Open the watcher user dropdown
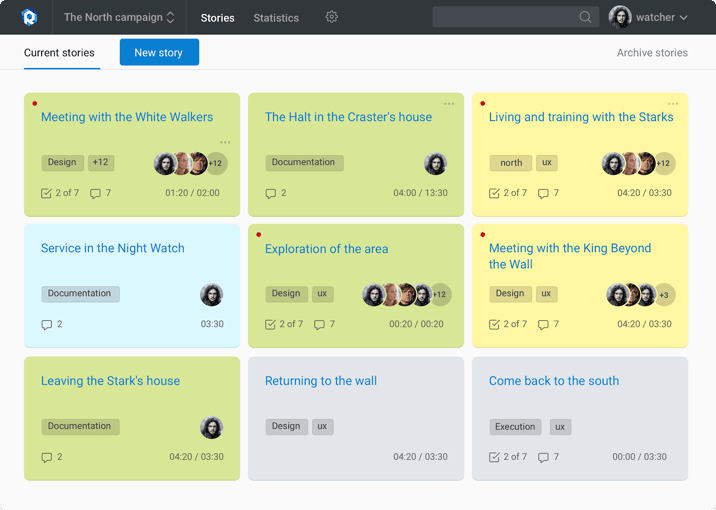The image size is (716, 510). click(648, 17)
